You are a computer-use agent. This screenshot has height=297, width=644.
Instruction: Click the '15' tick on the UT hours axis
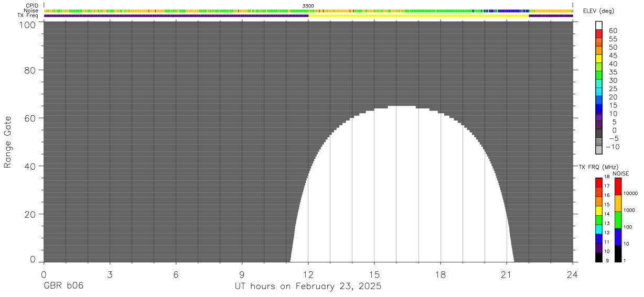point(374,274)
